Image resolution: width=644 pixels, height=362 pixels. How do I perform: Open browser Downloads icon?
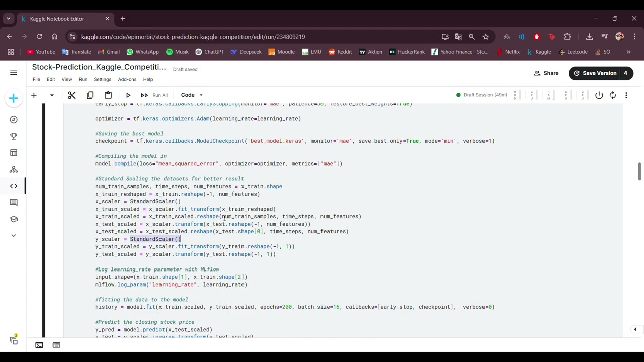coord(590,37)
